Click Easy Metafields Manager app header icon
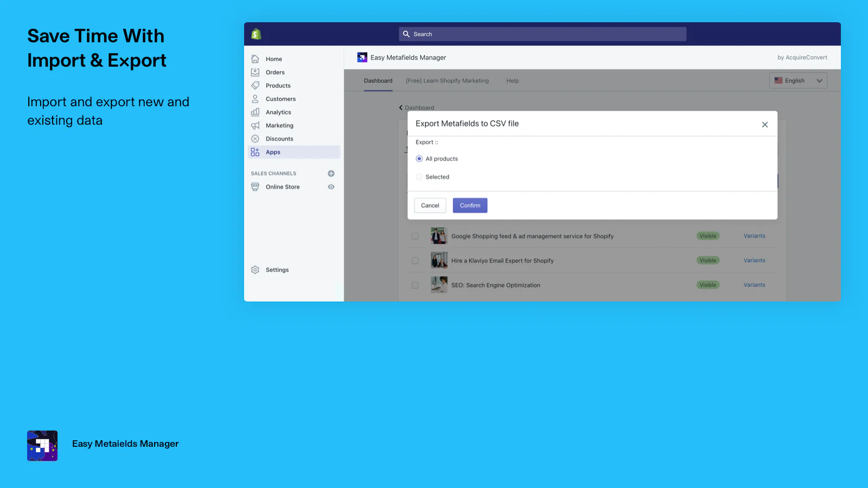868x488 pixels. 362,57
